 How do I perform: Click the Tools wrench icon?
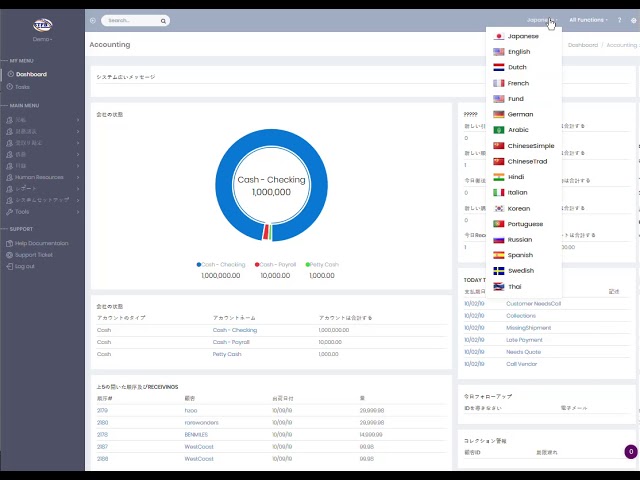click(x=9, y=212)
